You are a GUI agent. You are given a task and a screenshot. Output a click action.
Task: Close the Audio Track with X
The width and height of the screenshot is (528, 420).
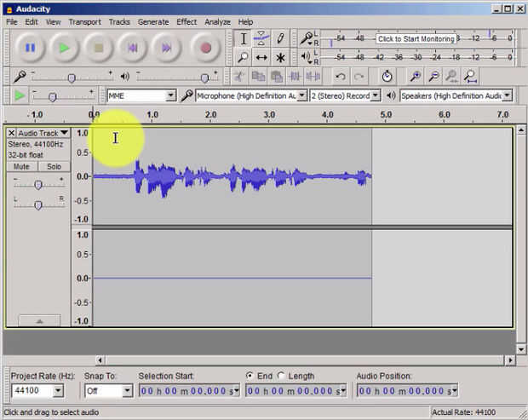click(x=11, y=134)
